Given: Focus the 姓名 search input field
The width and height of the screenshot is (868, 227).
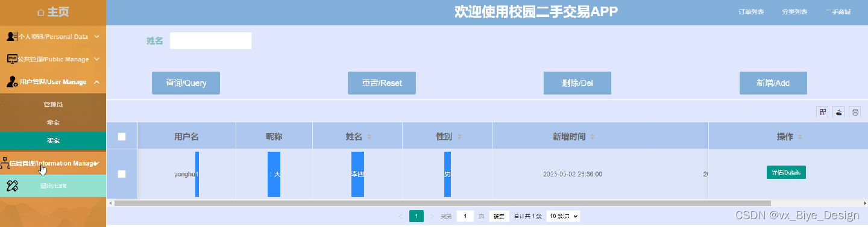Looking at the screenshot, I should point(210,41).
